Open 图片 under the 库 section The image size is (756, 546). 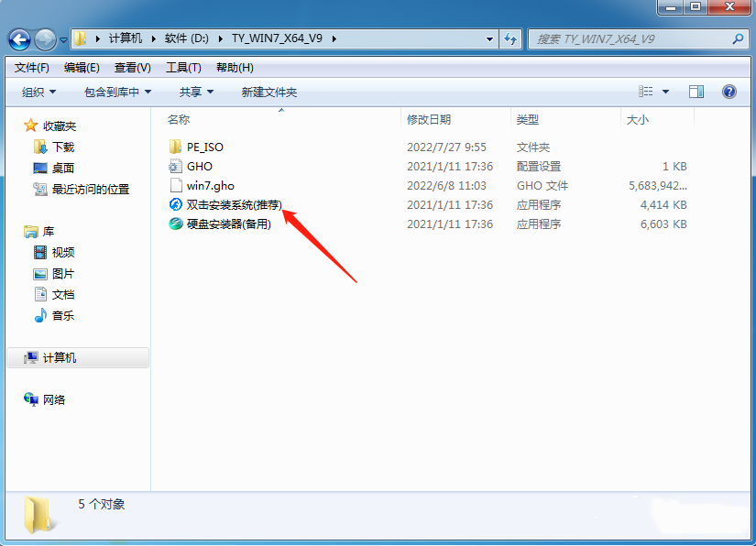point(59,273)
